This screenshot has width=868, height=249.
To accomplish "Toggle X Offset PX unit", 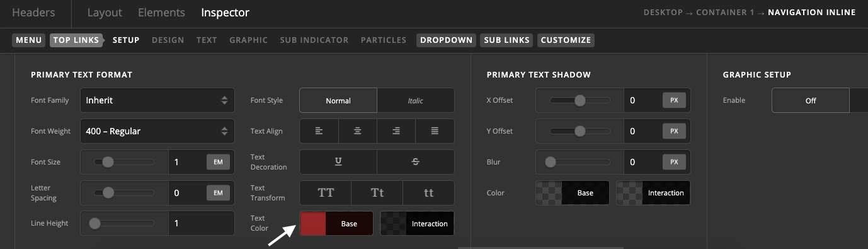I will (674, 100).
